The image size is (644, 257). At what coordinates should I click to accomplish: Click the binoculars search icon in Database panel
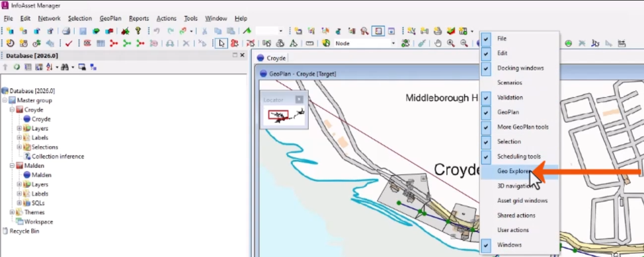[65, 67]
